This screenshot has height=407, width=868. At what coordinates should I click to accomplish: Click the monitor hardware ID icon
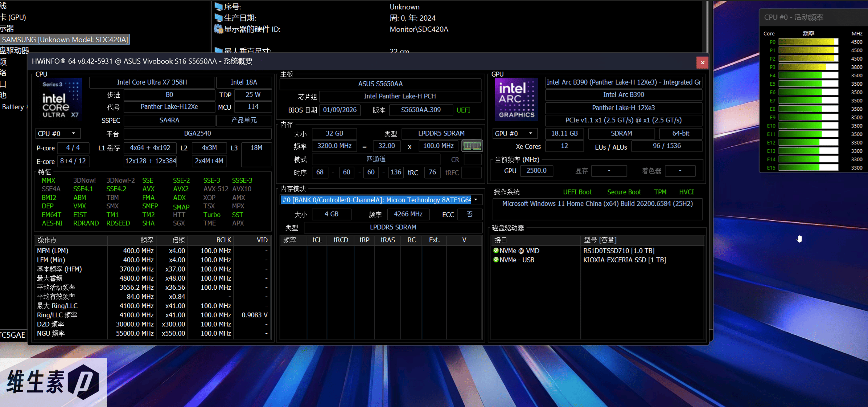point(218,29)
